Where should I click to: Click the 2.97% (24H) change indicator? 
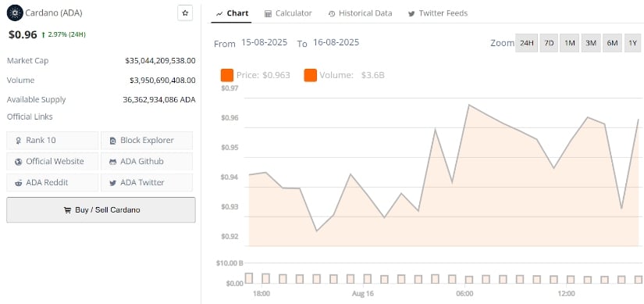64,34
